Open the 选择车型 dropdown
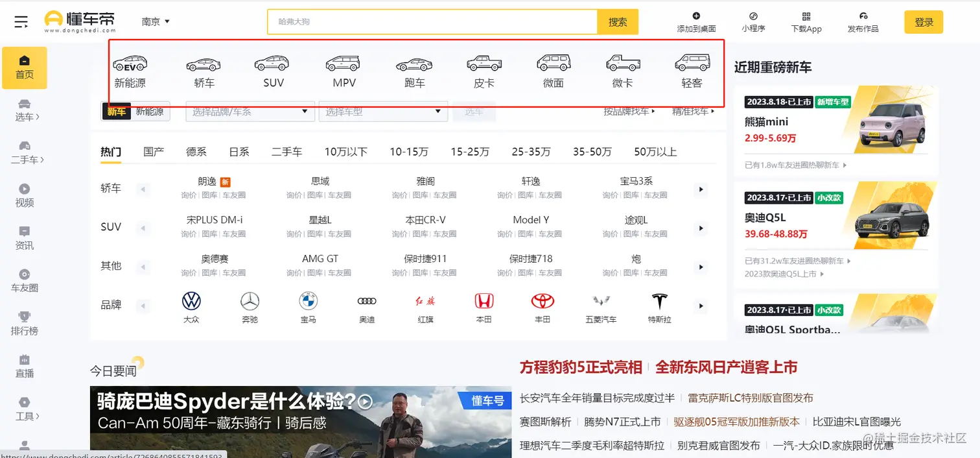 point(383,112)
